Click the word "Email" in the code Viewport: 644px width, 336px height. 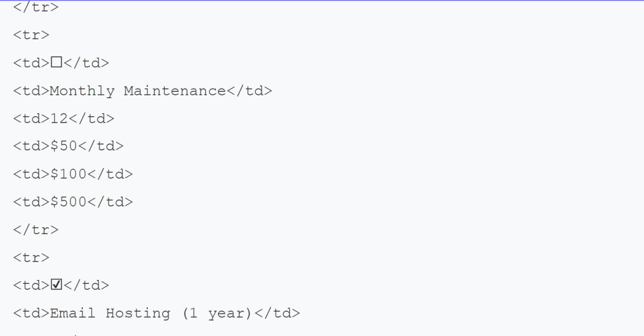[x=72, y=313]
